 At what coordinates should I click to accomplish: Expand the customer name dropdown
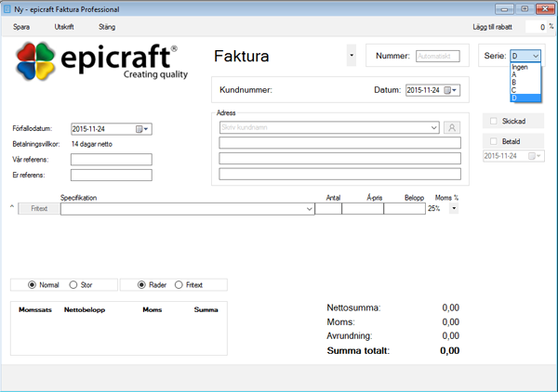[433, 127]
